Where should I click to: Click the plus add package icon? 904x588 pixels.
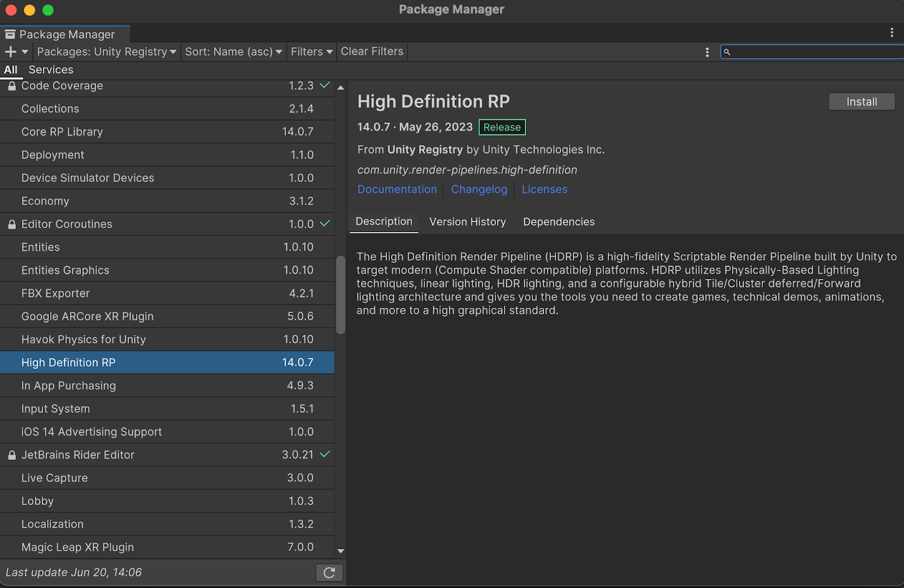click(x=10, y=52)
